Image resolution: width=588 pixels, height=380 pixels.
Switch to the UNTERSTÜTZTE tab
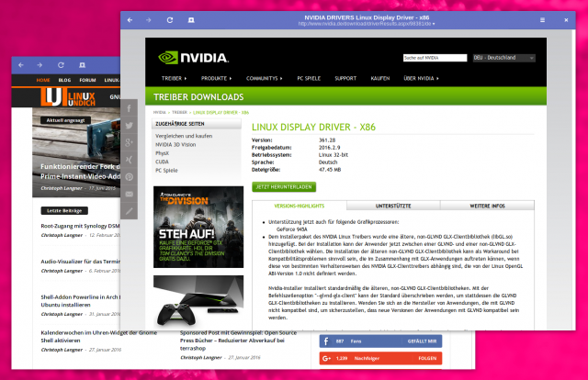point(393,206)
